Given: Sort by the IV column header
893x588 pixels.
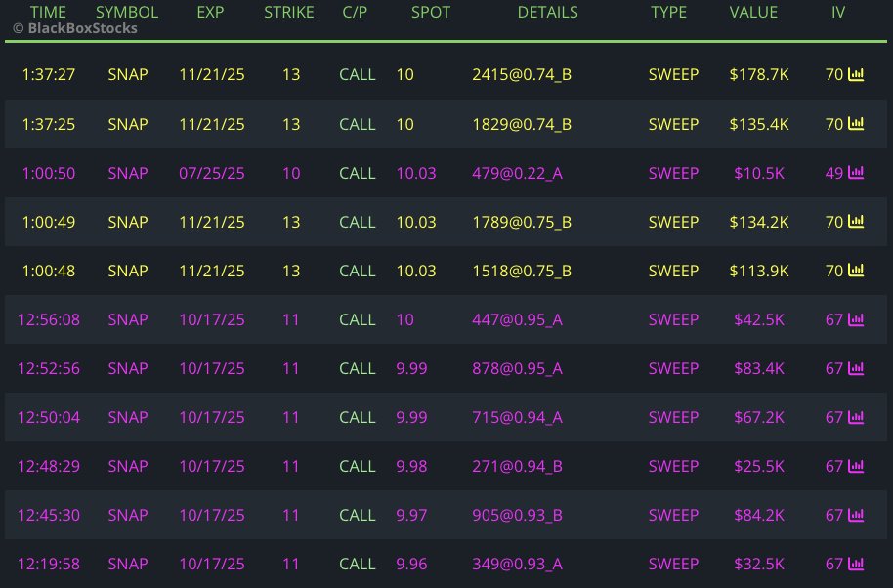Looking at the screenshot, I should (837, 12).
